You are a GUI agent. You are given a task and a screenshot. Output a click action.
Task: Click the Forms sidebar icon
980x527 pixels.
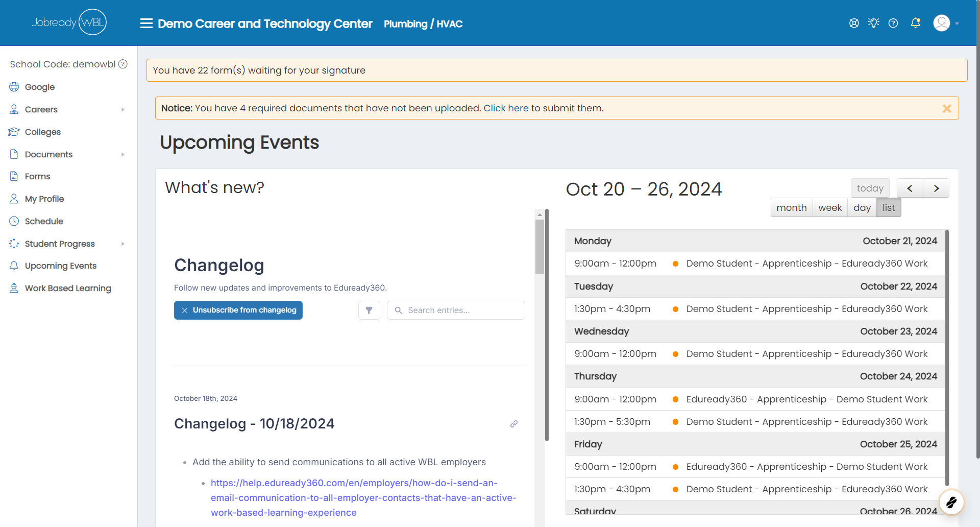14,176
